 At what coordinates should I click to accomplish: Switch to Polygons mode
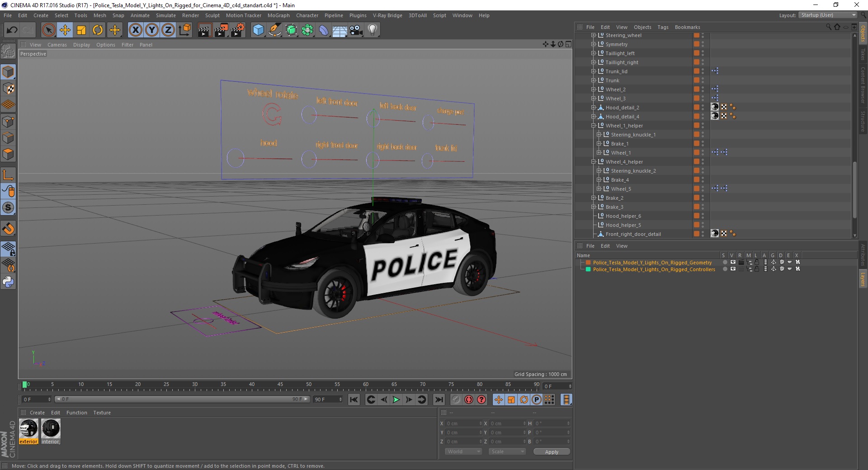coord(8,154)
